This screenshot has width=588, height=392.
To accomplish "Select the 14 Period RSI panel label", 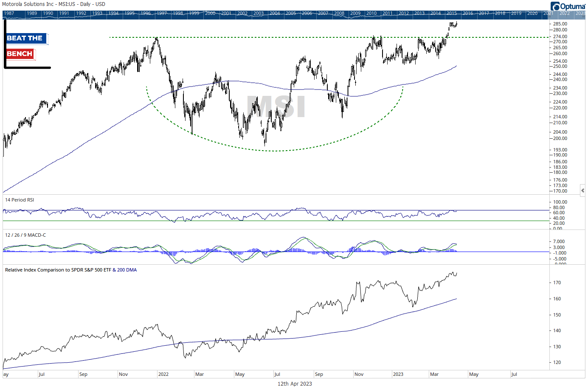I will click(x=20, y=200).
